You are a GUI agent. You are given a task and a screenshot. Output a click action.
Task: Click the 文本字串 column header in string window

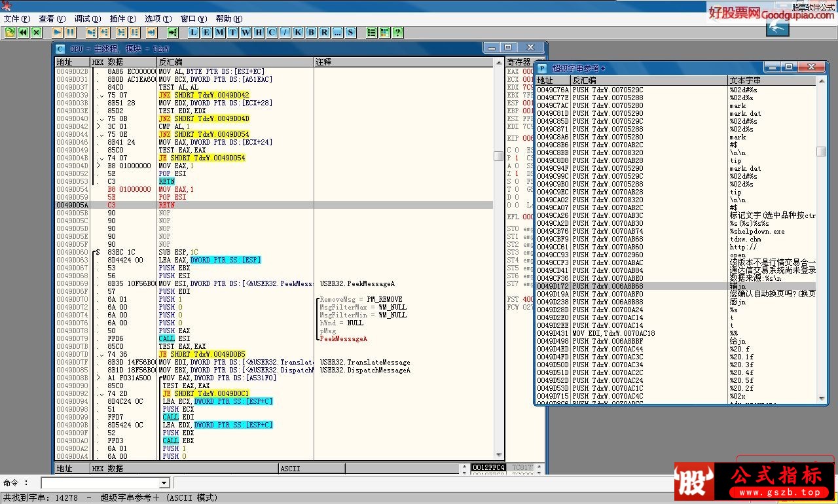772,81
